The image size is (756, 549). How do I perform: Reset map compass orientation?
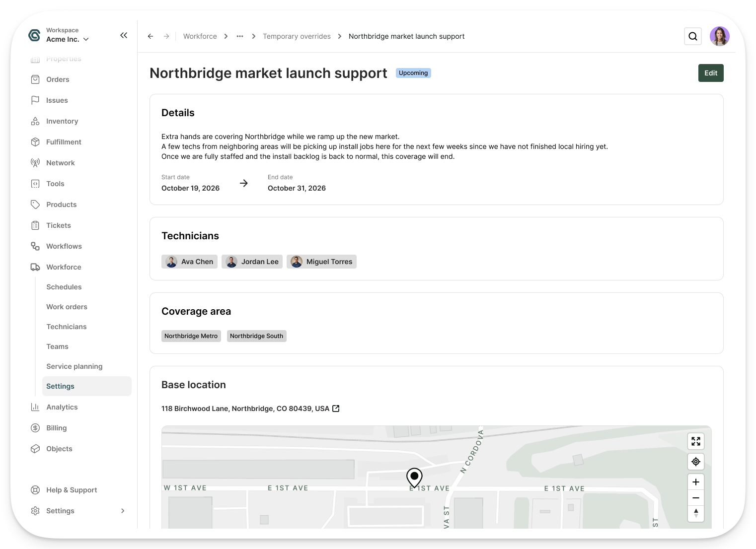(x=696, y=513)
